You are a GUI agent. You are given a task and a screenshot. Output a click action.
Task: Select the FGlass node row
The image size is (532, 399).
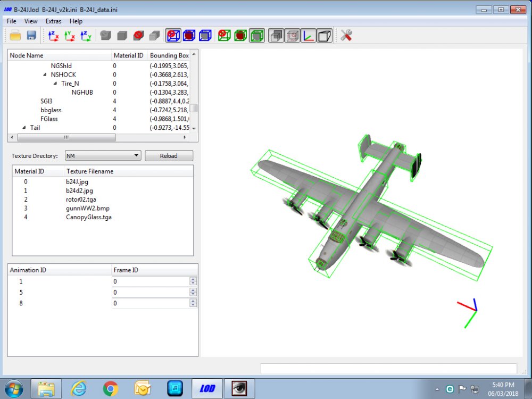pos(98,119)
